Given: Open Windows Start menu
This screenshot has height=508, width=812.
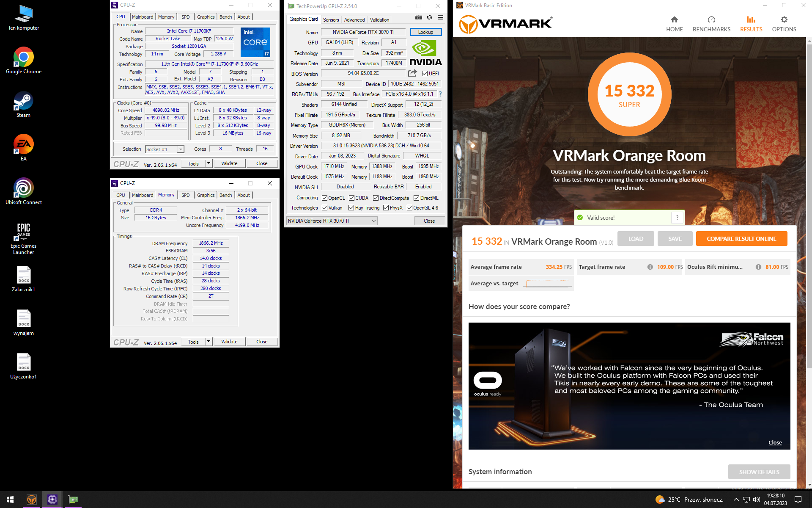Looking at the screenshot, I should 10,500.
